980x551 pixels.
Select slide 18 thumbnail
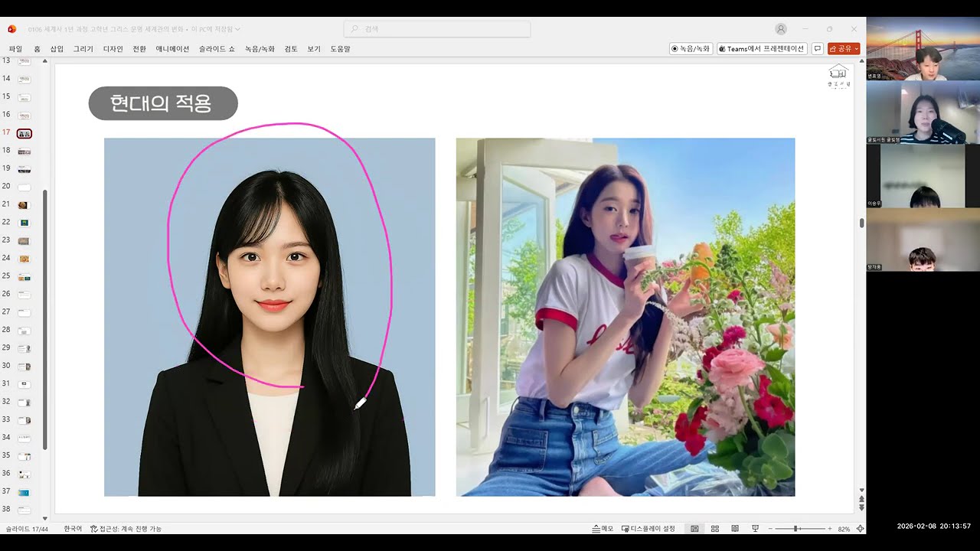(24, 152)
